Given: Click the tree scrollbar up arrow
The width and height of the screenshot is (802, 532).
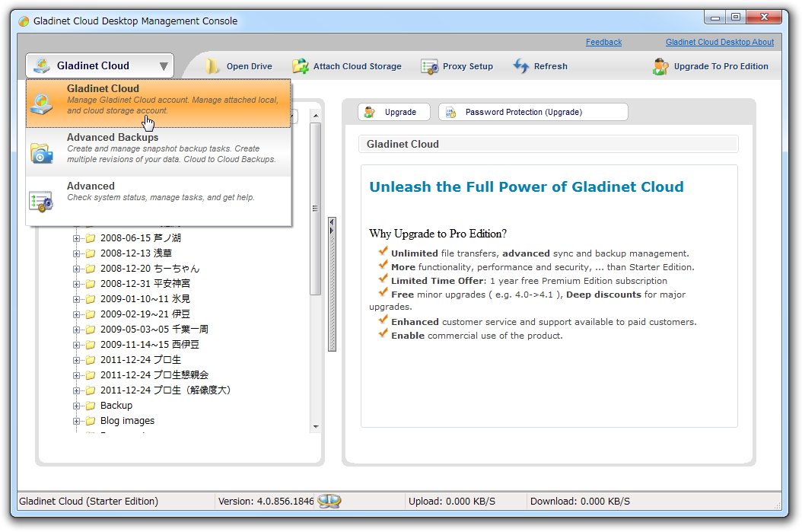Looking at the screenshot, I should click(316, 116).
